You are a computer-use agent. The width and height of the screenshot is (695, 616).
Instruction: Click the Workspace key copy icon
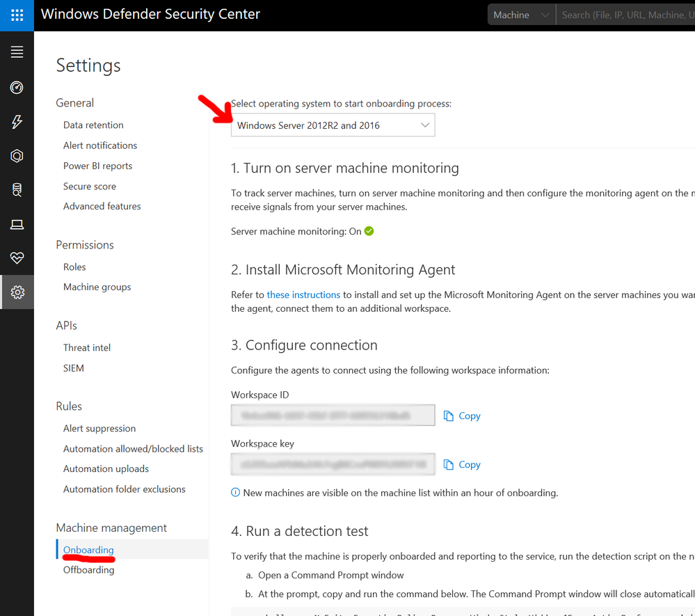pos(449,464)
